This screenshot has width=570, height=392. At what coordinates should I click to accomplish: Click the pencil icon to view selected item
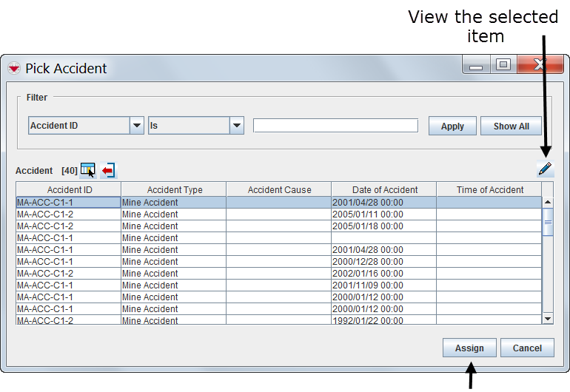pyautogui.click(x=545, y=169)
